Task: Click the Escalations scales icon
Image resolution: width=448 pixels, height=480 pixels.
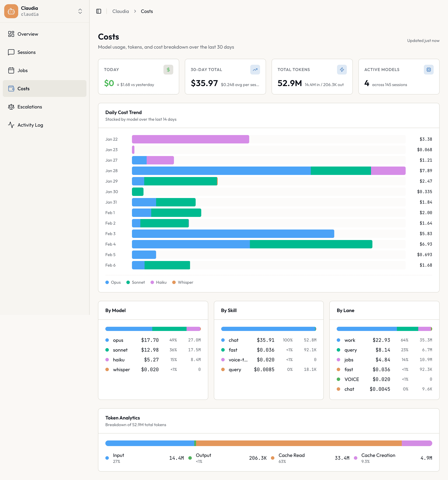Action: pyautogui.click(x=11, y=107)
